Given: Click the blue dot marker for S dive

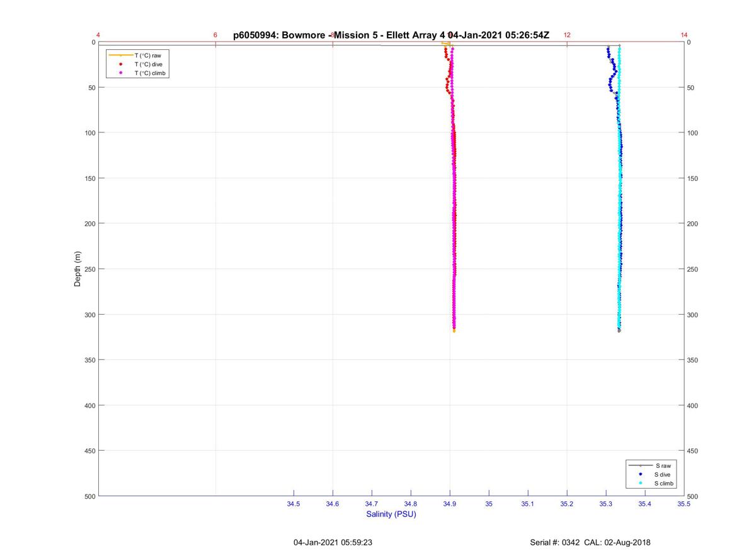Looking at the screenshot, I should pos(641,474).
